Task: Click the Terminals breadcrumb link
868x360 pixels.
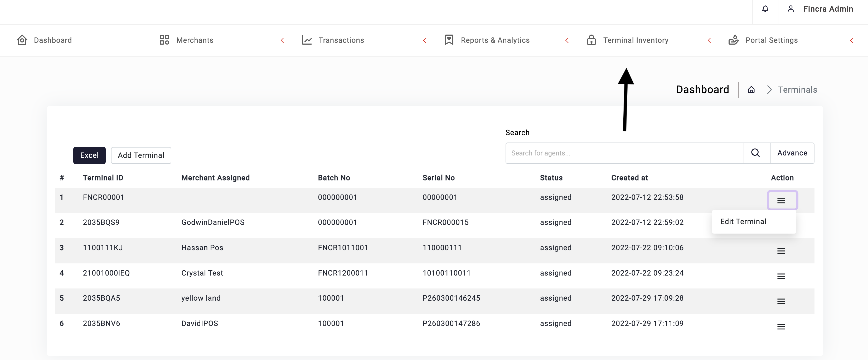Action: [x=797, y=90]
